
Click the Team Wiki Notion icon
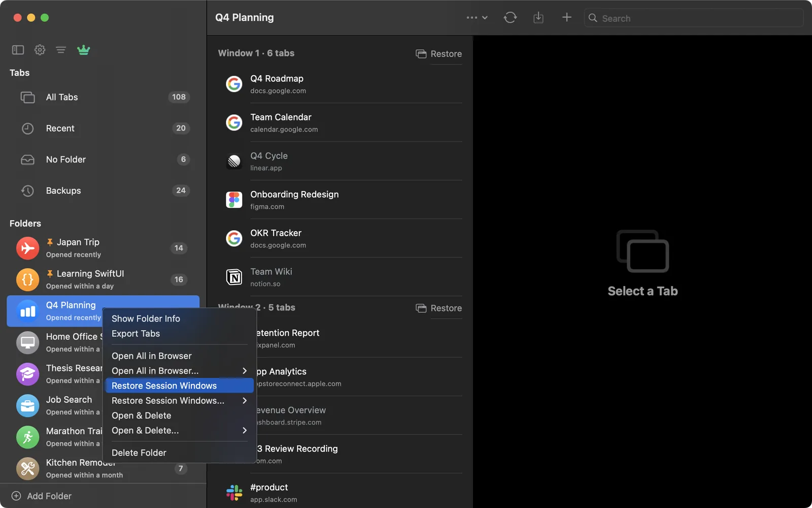pyautogui.click(x=234, y=277)
